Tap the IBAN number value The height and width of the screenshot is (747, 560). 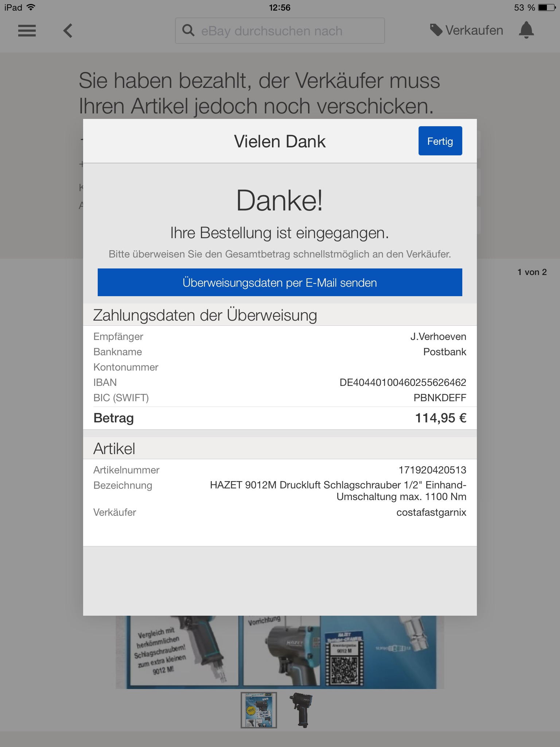(x=402, y=382)
